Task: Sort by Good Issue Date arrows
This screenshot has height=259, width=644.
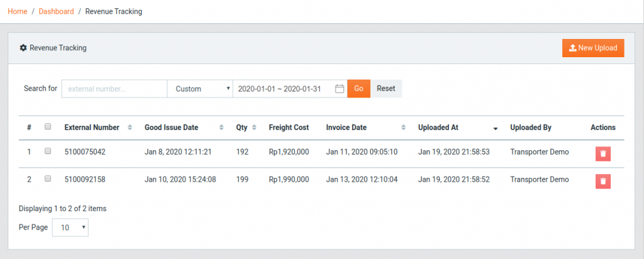Action: point(221,128)
